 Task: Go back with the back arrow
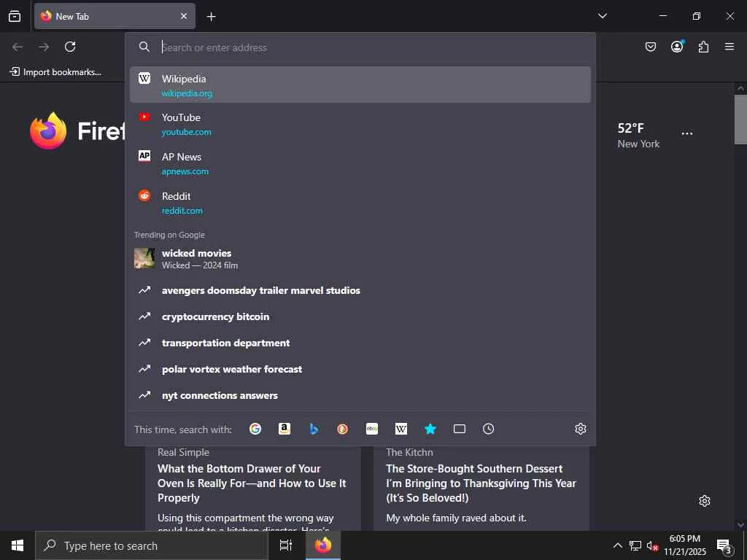[x=18, y=47]
